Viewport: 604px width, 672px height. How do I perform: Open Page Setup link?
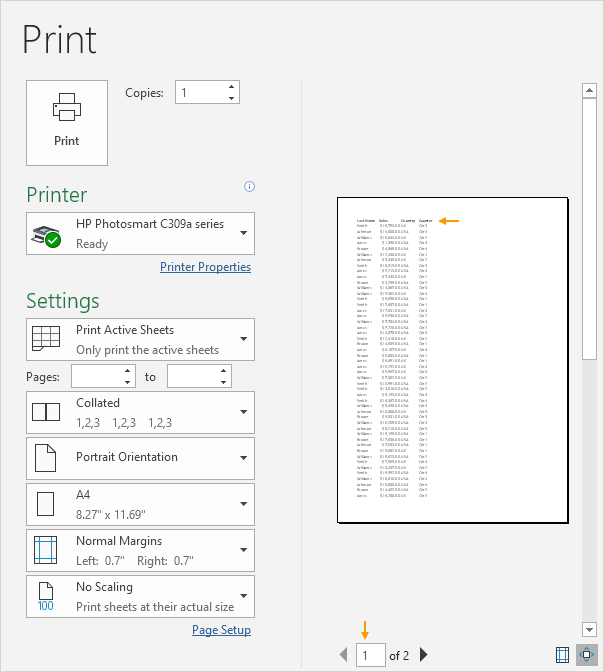click(x=221, y=631)
